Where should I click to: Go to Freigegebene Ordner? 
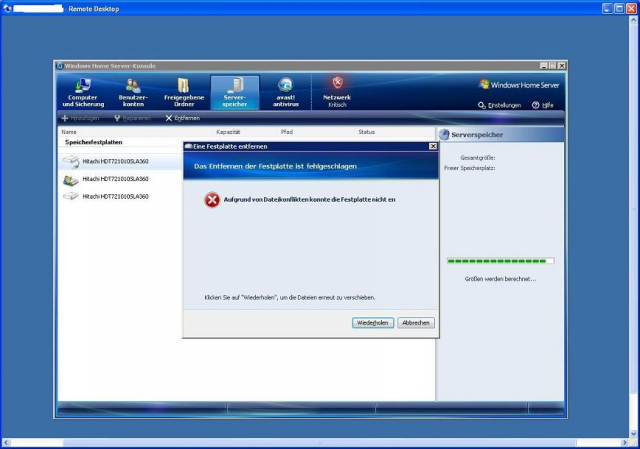183,92
